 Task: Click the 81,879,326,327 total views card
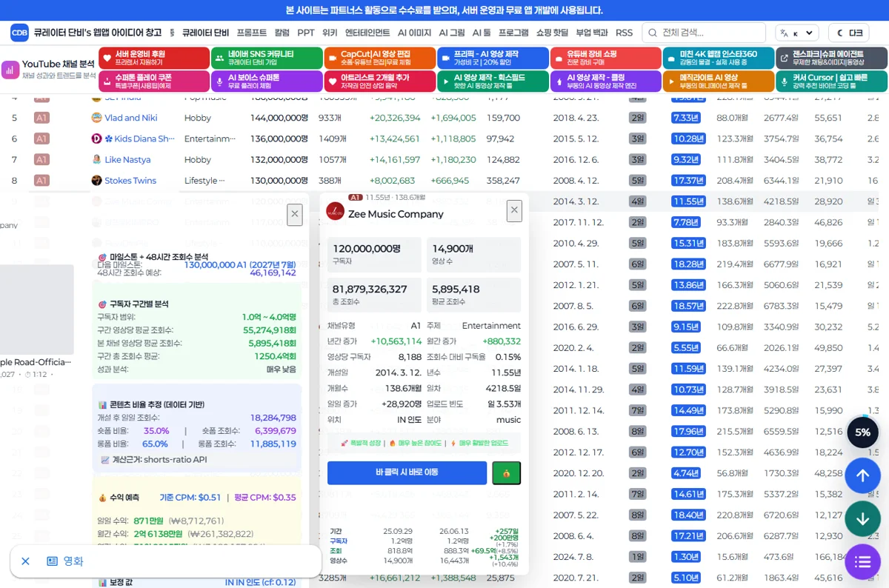374,295
